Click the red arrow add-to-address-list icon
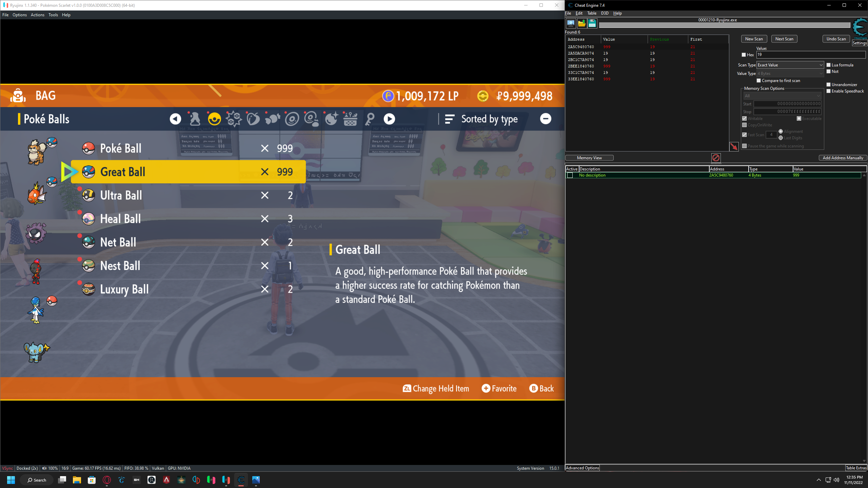Viewport: 868px width, 488px height. click(x=734, y=146)
